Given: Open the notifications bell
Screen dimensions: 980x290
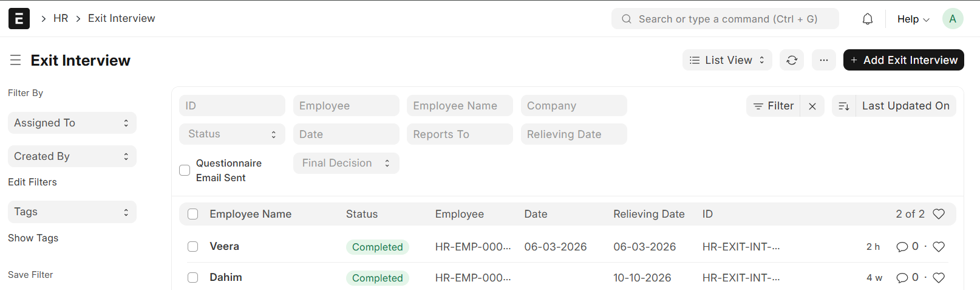Looking at the screenshot, I should point(868,19).
